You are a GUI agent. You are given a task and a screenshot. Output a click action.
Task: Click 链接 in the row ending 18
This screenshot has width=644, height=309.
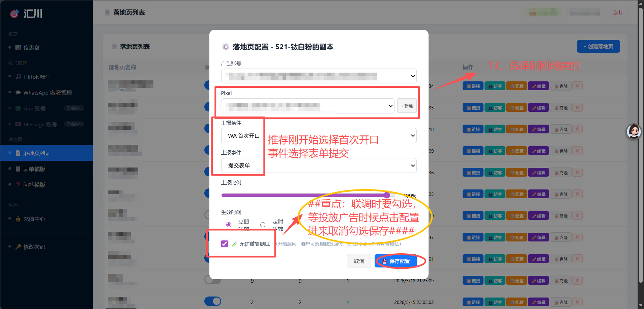[473, 129]
